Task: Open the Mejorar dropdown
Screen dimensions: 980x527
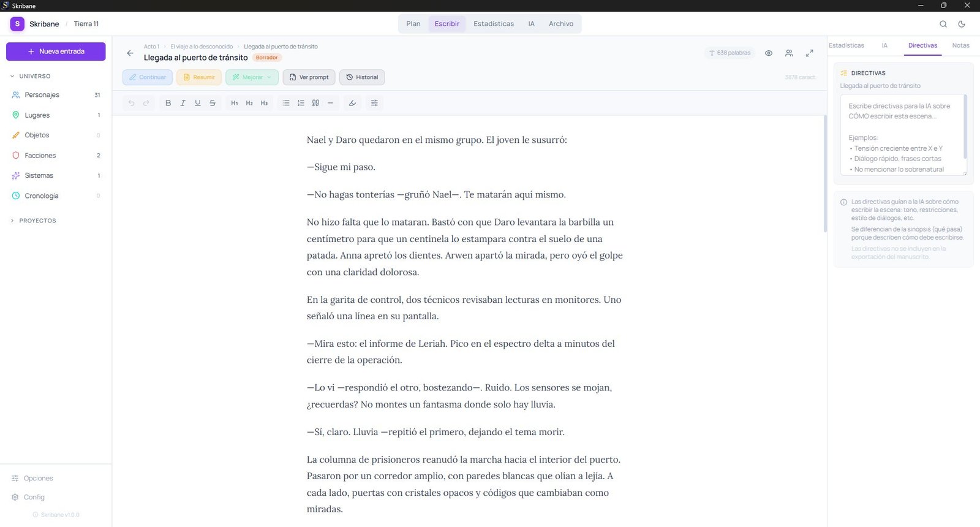Action: [252, 77]
